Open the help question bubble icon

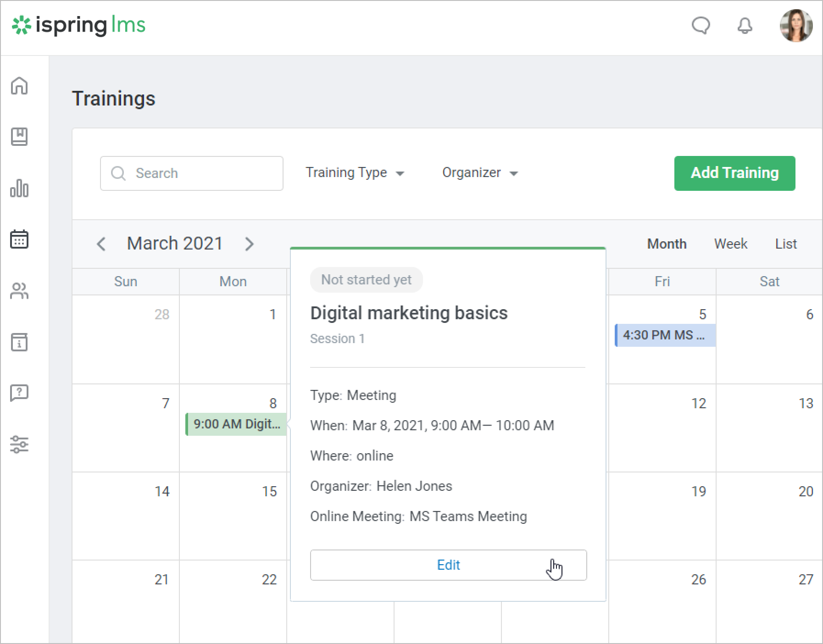click(19, 393)
